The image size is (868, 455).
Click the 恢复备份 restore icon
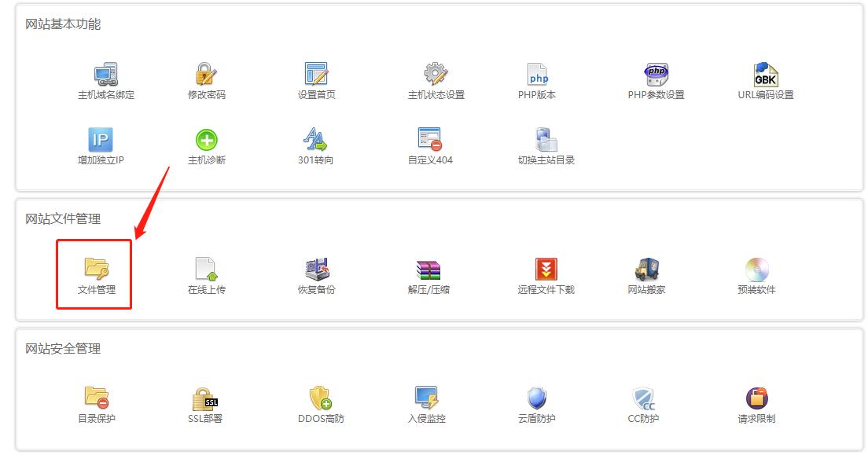tap(316, 270)
